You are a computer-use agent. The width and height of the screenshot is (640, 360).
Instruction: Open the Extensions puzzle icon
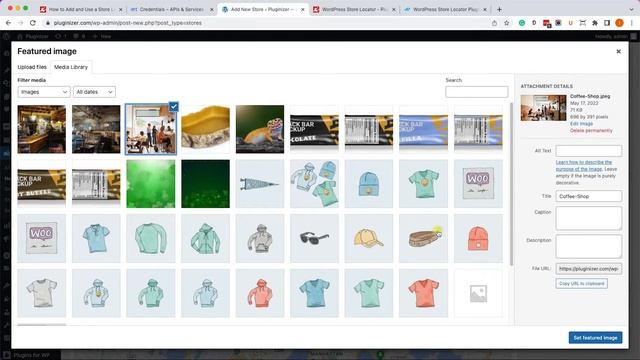coord(595,23)
